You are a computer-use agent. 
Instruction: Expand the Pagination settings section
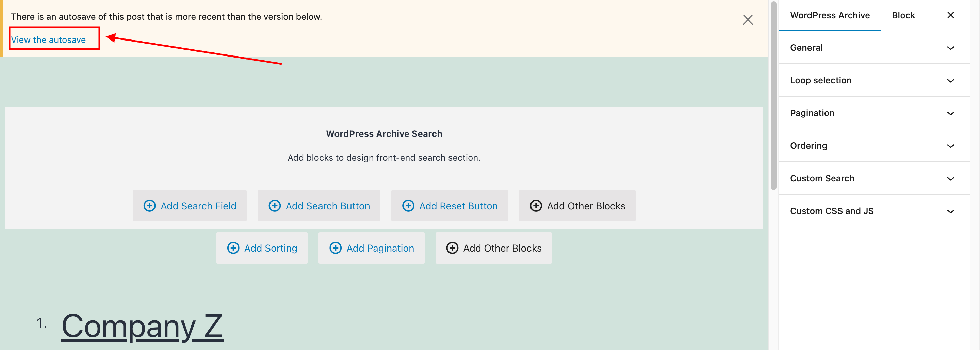click(874, 113)
